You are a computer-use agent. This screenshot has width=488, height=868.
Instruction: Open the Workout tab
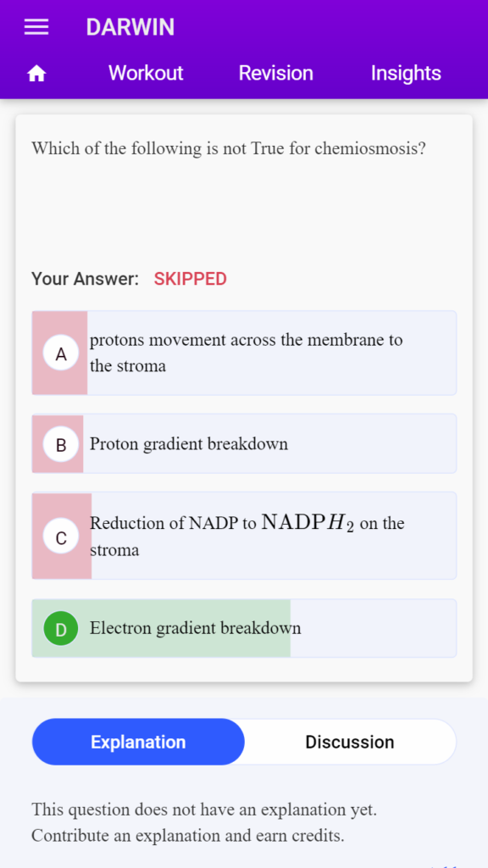click(146, 73)
